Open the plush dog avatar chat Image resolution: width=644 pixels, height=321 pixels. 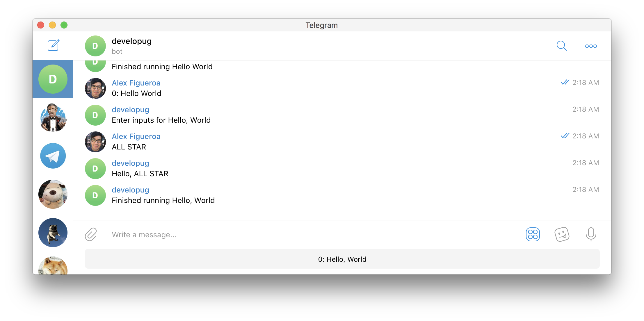coord(53,194)
